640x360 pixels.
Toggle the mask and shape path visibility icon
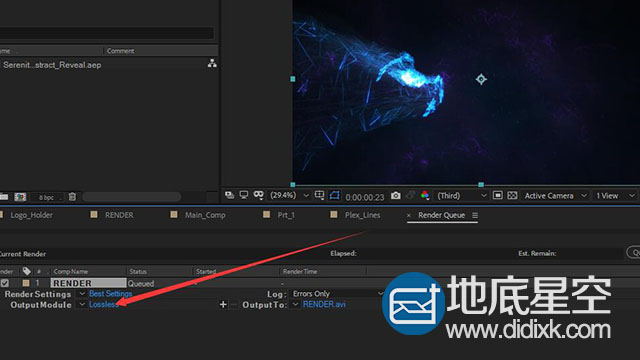[x=335, y=196]
